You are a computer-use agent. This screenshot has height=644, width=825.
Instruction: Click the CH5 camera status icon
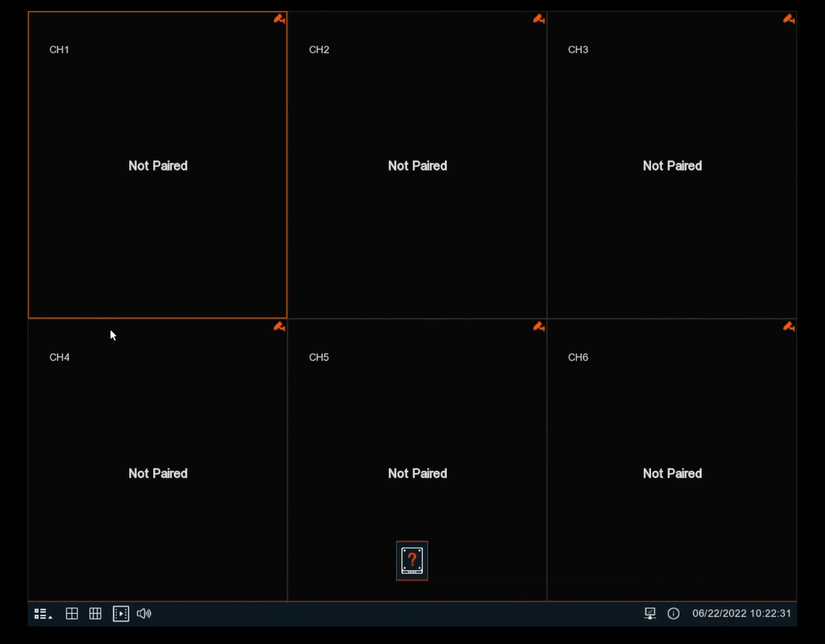[x=539, y=327]
